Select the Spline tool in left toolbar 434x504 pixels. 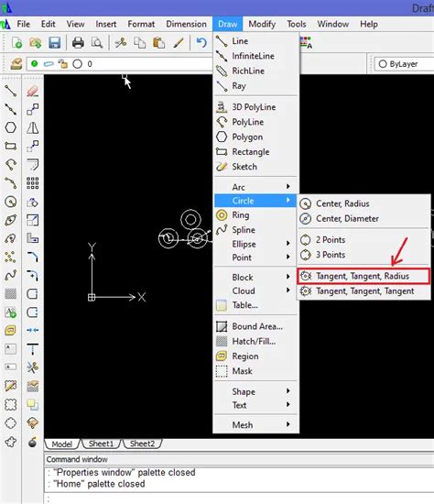coord(11,276)
